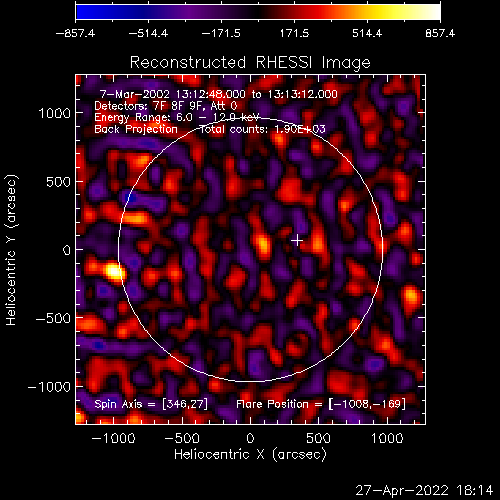The height and width of the screenshot is (500, 500).
Task: Click the brightest white hotspot near the left limb
Action: [113, 271]
